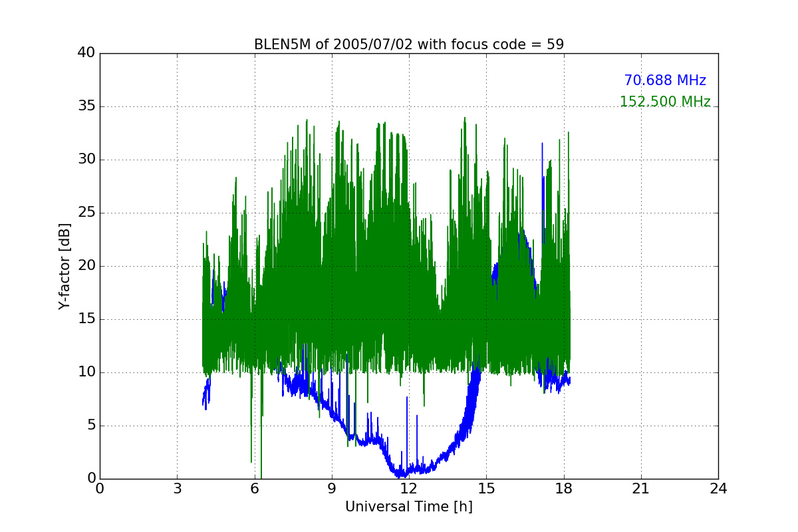Click the 'Y-factor [dB]' axis label
798x532 pixels.
tap(65, 266)
